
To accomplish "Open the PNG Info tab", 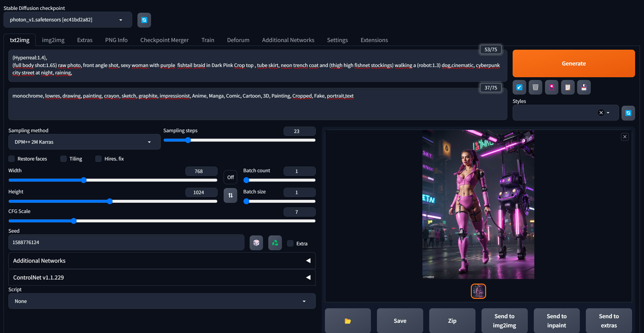I will (116, 40).
